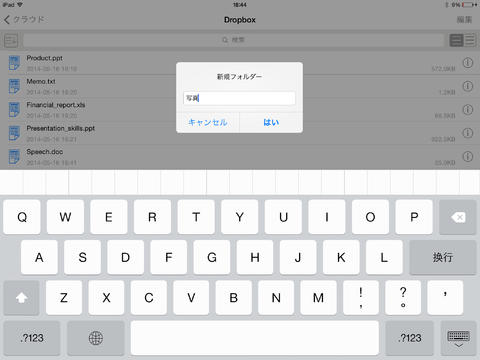Open info for Product.ppt

click(468, 63)
